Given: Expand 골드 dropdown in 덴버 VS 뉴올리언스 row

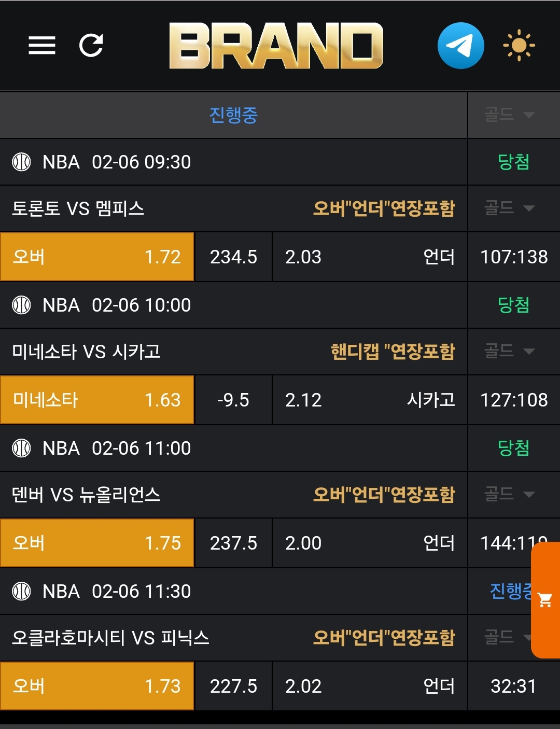Looking at the screenshot, I should (509, 495).
